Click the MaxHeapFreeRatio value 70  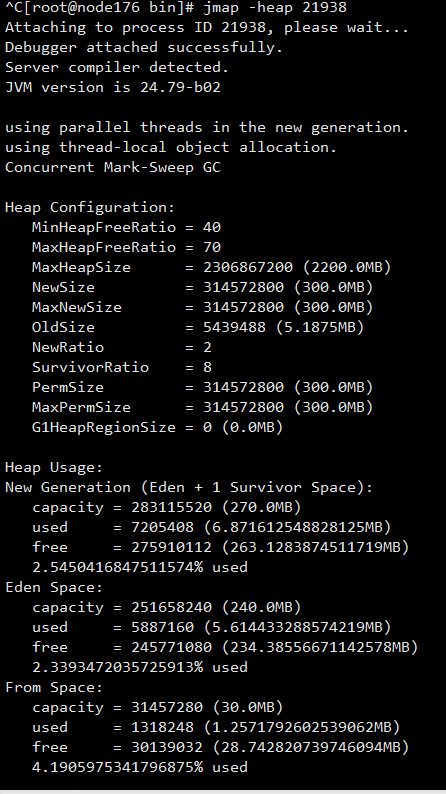coord(212,247)
